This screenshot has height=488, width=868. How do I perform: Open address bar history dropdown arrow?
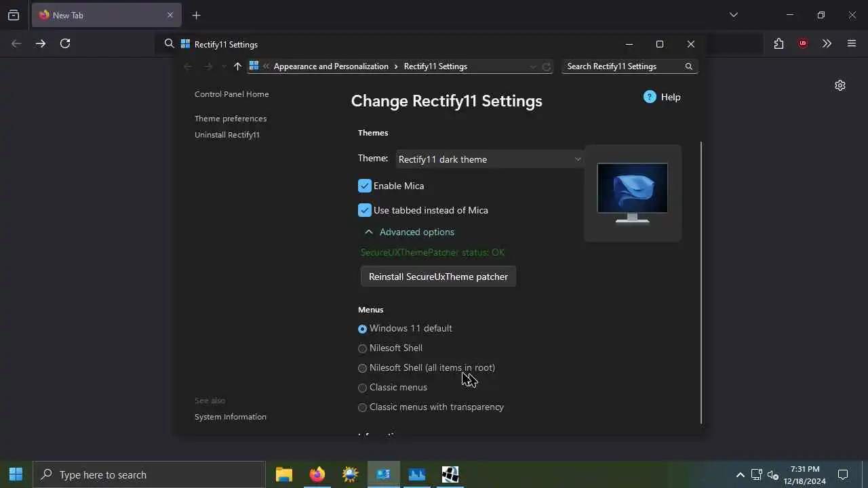(533, 66)
